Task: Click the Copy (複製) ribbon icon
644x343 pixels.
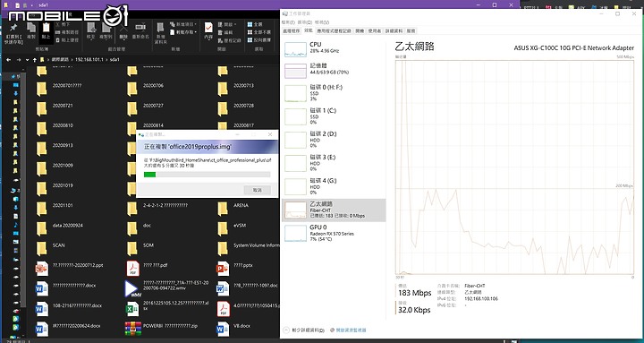Action: coord(31,31)
